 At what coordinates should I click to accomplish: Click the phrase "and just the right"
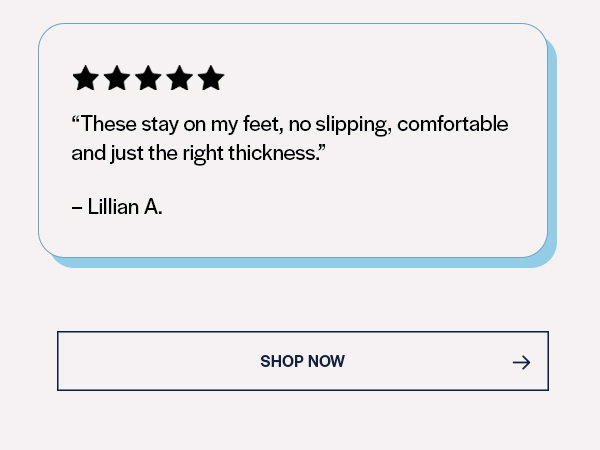[x=147, y=154]
